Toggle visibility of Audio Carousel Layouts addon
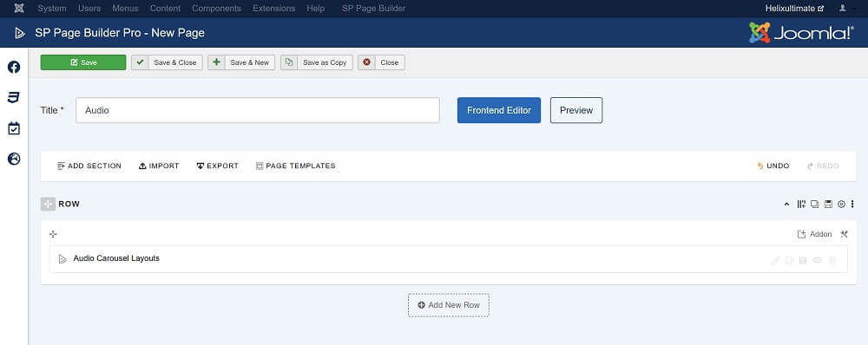The width and height of the screenshot is (868, 345). tap(817, 260)
